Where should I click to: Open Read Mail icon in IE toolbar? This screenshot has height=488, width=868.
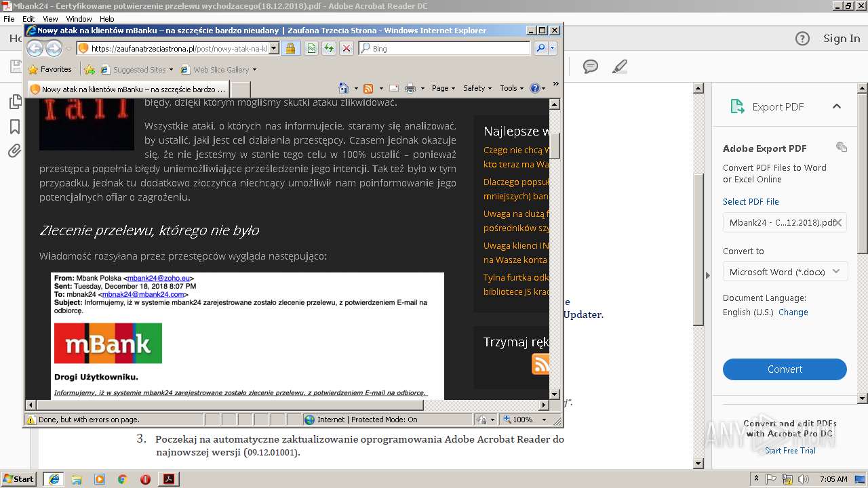coord(393,88)
